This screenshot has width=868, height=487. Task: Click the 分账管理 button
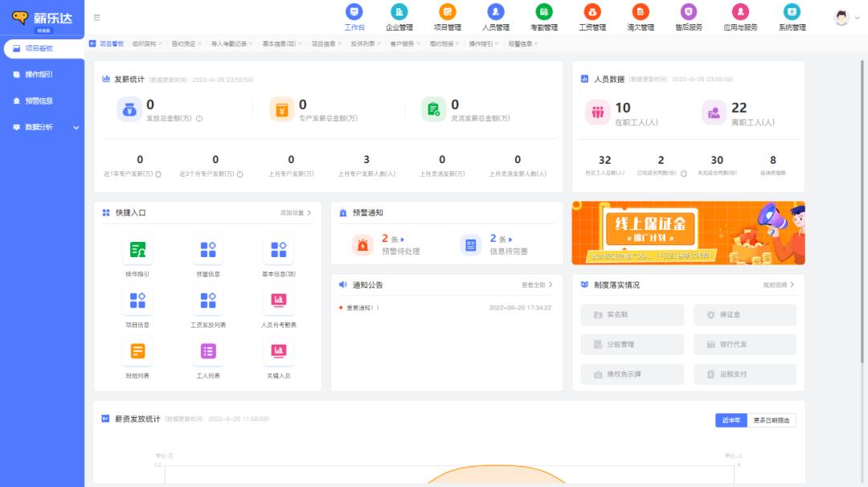coord(633,344)
